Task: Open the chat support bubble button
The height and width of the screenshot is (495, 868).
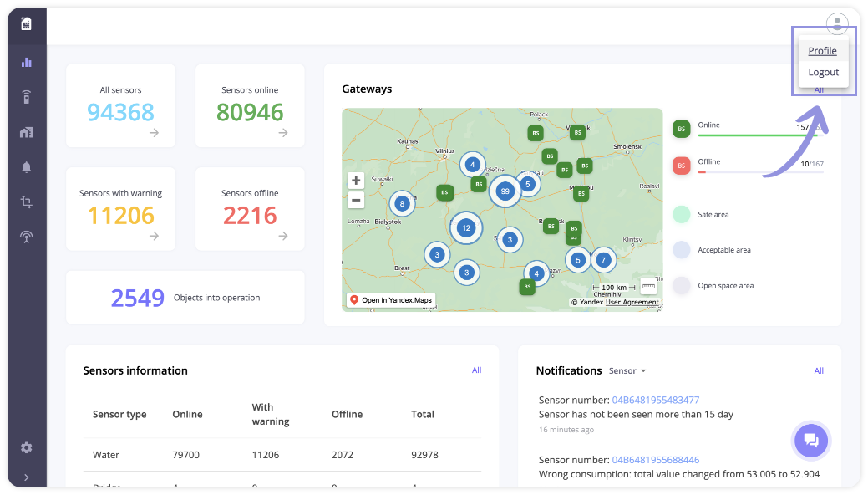Action: point(811,441)
